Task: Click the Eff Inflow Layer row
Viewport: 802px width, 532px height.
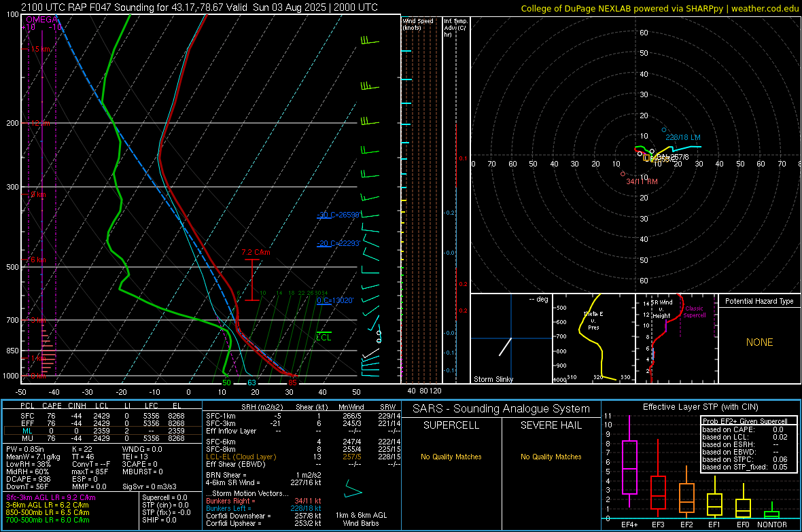Action: point(302,431)
